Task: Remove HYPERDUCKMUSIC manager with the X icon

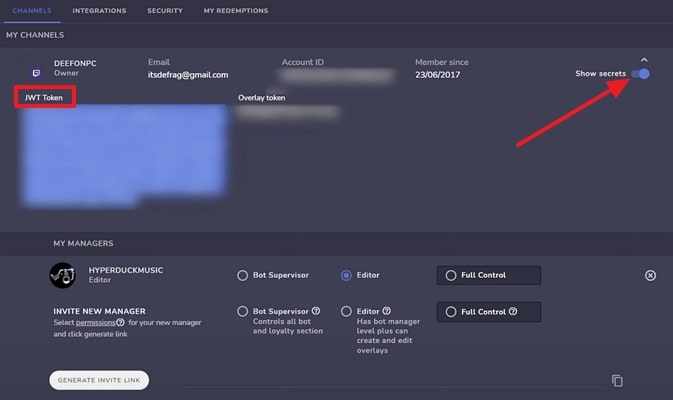Action: [650, 275]
